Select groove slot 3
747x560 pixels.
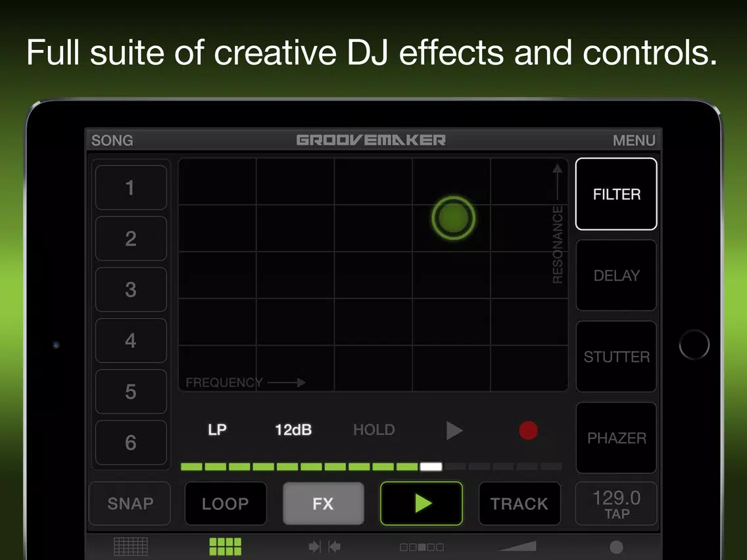pos(131,289)
